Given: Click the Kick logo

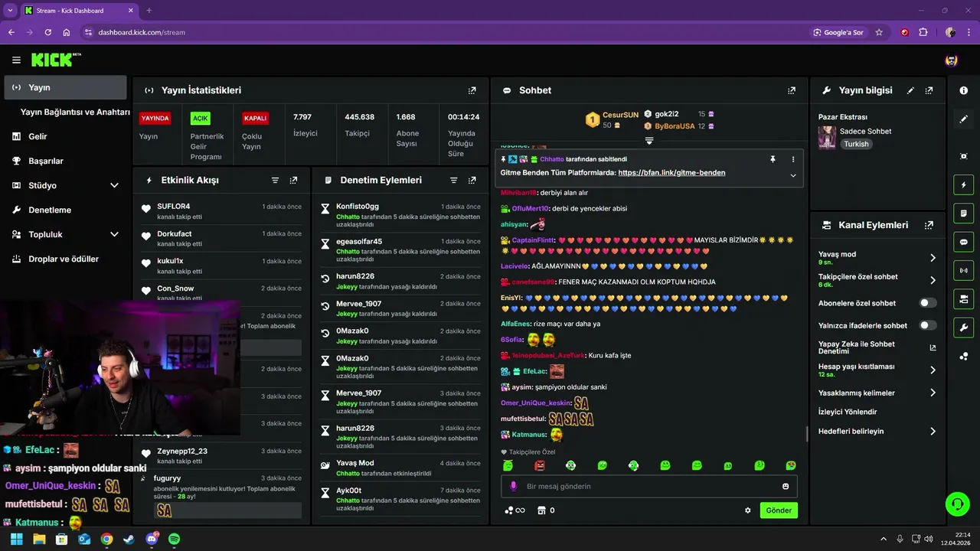Looking at the screenshot, I should [x=57, y=60].
